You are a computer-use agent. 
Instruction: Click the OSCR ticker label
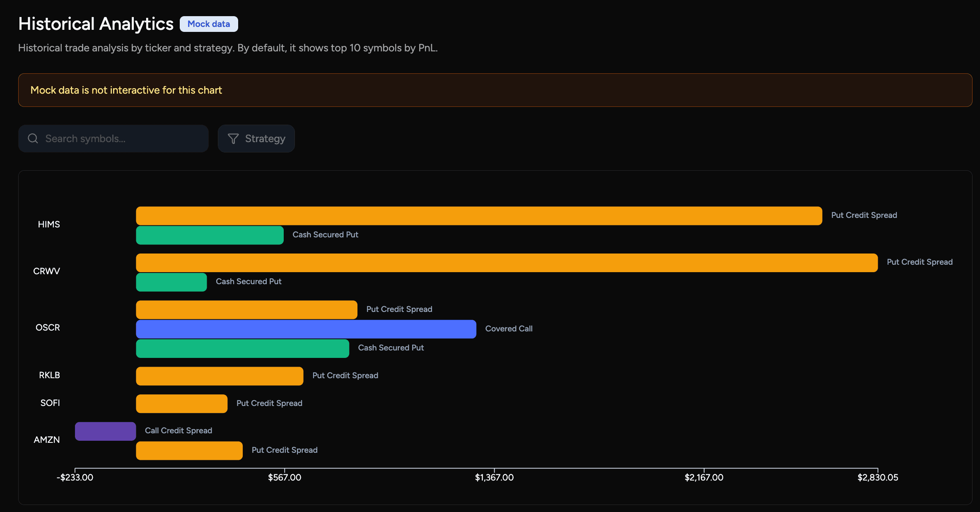click(x=48, y=327)
